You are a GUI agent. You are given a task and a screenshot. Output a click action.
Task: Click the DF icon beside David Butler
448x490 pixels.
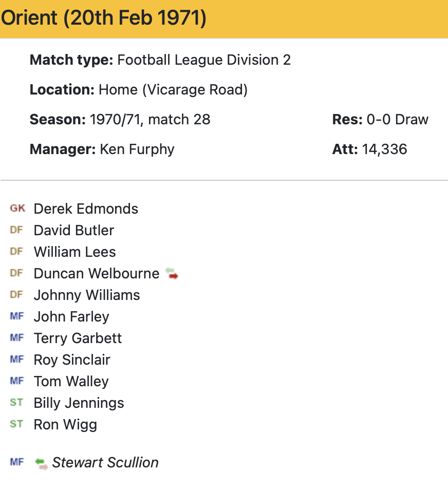pos(17,230)
